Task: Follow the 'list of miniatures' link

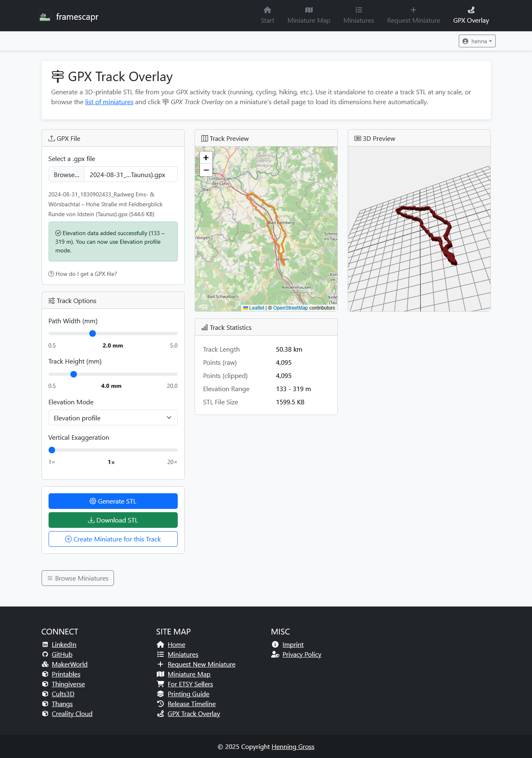Action: [109, 102]
